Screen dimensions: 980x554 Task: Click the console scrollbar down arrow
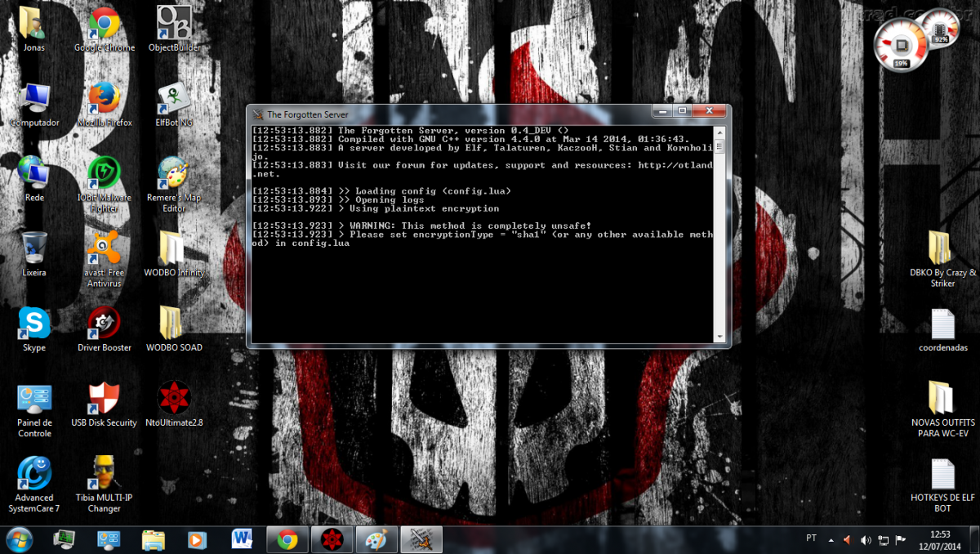tap(719, 336)
